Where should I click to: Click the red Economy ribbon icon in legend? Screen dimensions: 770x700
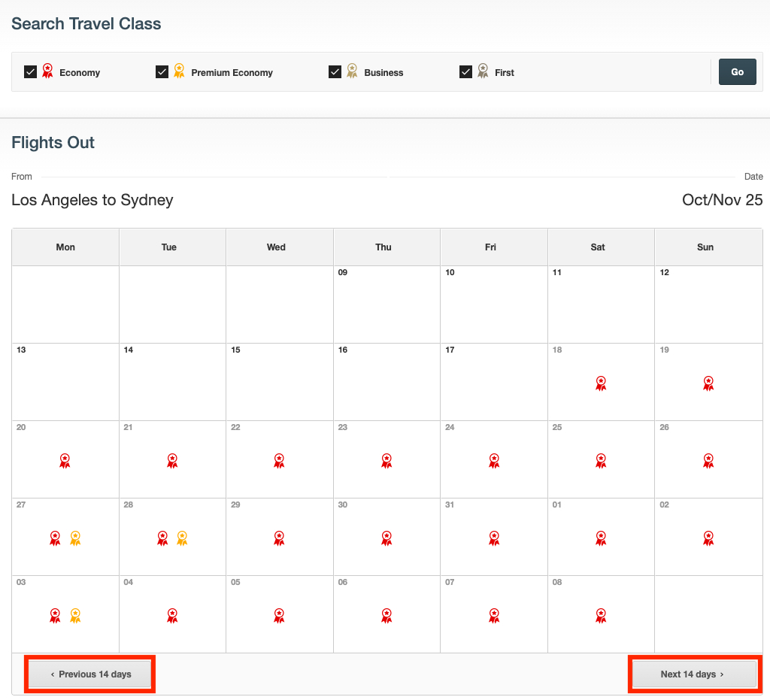pyautogui.click(x=47, y=71)
